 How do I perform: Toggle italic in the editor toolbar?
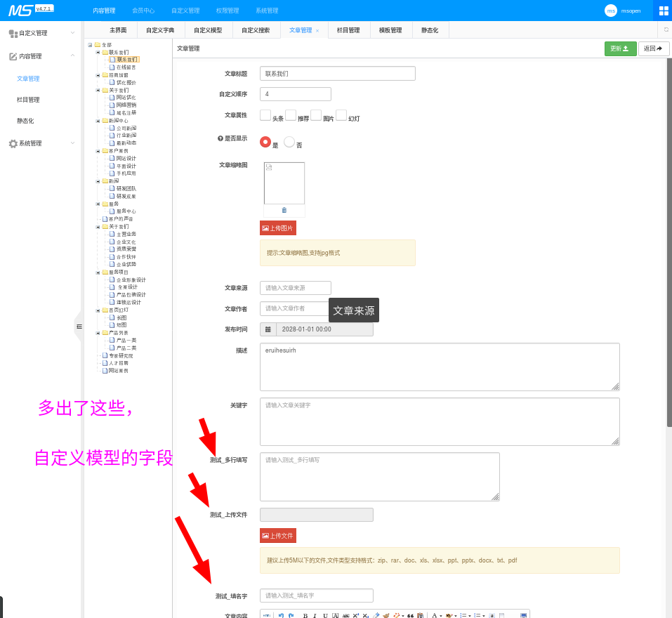tap(315, 616)
